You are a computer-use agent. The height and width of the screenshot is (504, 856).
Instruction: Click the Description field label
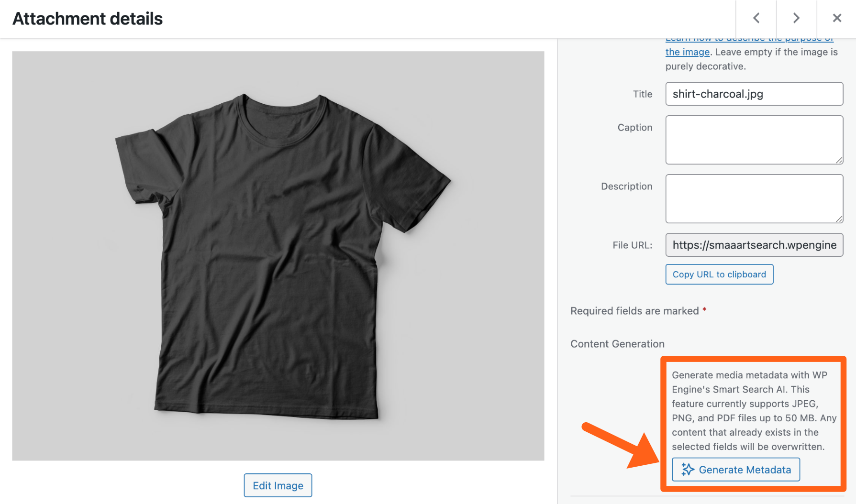point(626,186)
